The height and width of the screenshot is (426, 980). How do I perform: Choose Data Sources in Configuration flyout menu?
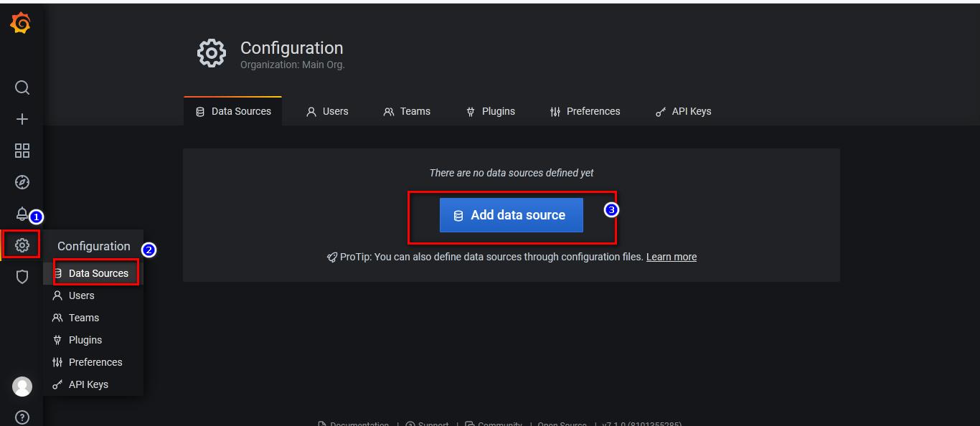click(98, 273)
